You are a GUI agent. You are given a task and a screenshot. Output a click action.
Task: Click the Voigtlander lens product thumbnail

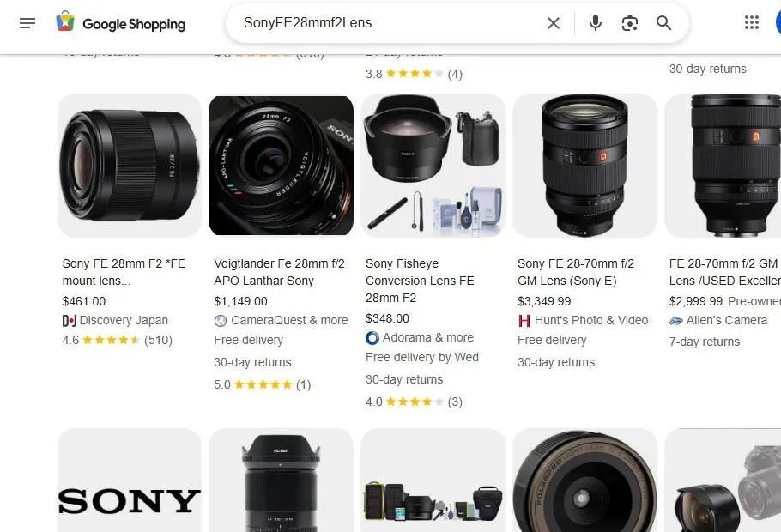coord(281,165)
